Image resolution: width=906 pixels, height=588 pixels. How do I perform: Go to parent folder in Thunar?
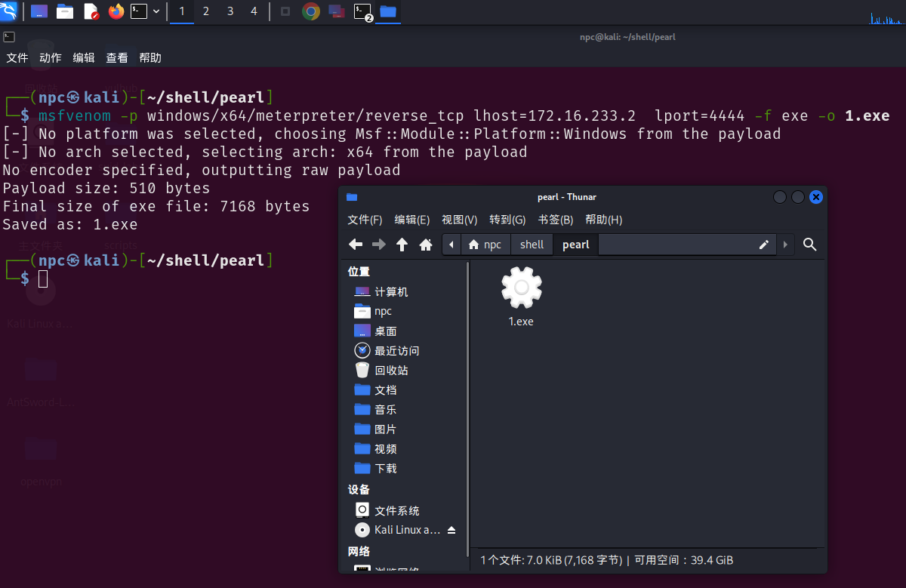click(x=402, y=245)
